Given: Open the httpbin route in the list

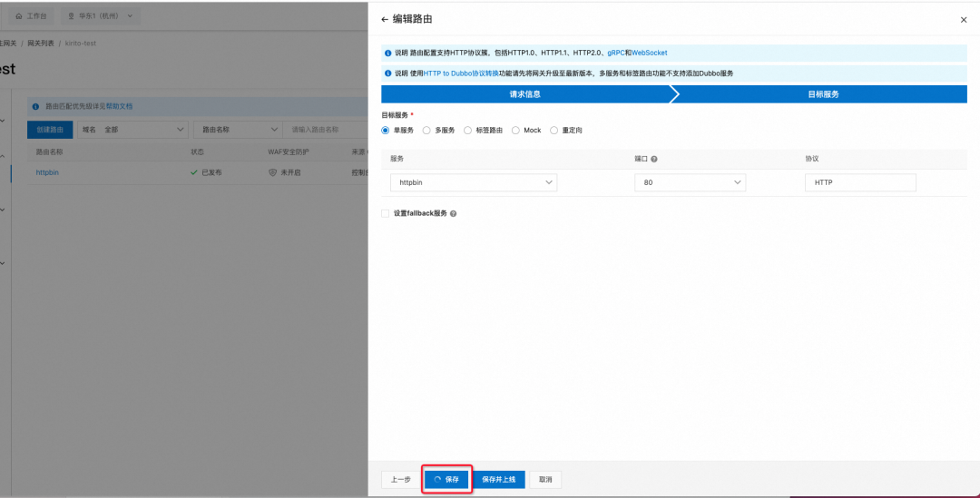Looking at the screenshot, I should pos(47,172).
